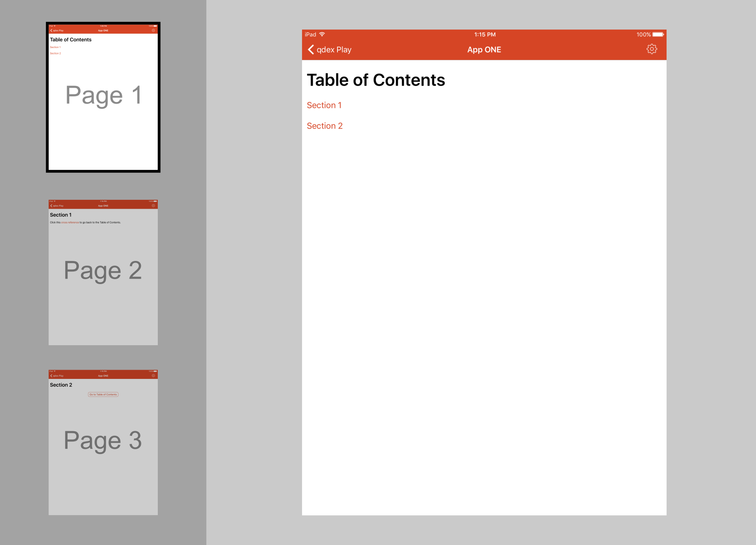Open the Section 2 link

324,126
